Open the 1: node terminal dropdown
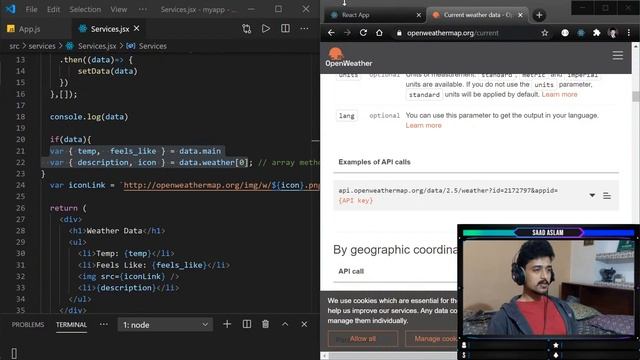This screenshot has width=640, height=360. (x=165, y=325)
